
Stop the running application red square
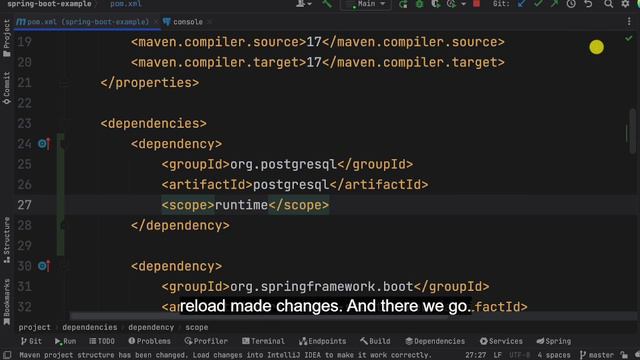476,4
